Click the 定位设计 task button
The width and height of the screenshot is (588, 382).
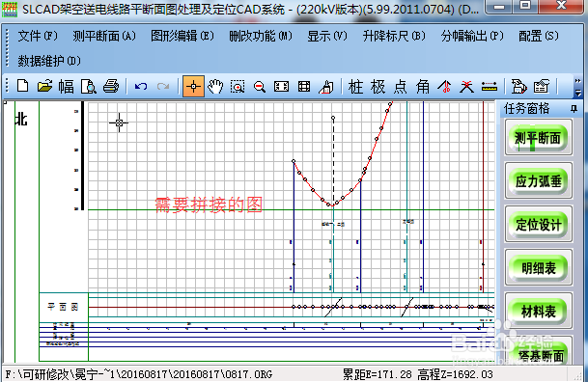538,224
